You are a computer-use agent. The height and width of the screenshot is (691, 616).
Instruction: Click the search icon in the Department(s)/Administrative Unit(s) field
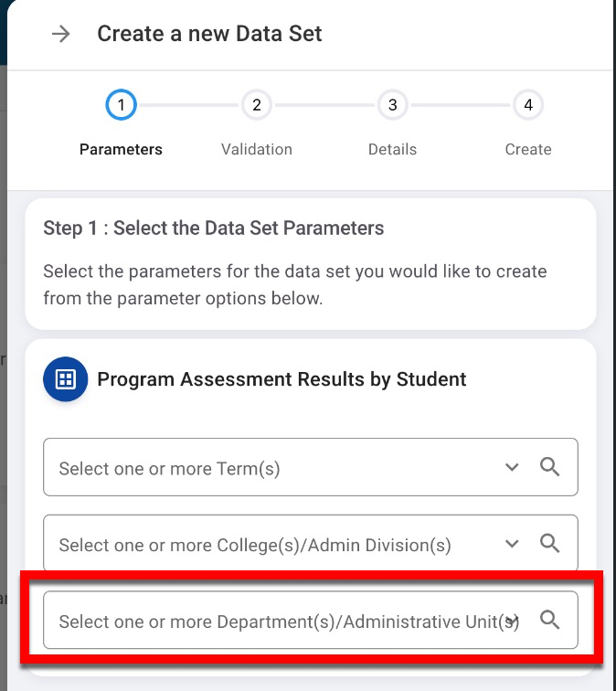coord(549,620)
